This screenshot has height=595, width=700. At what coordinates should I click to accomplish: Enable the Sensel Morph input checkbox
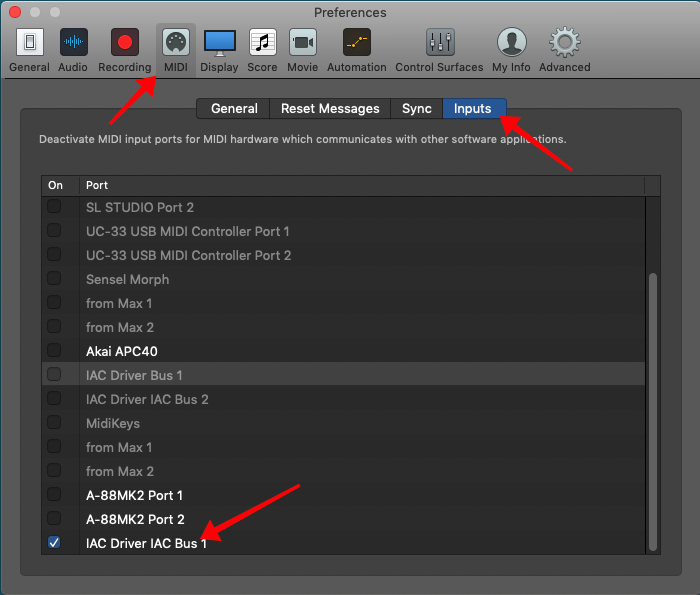coord(54,279)
